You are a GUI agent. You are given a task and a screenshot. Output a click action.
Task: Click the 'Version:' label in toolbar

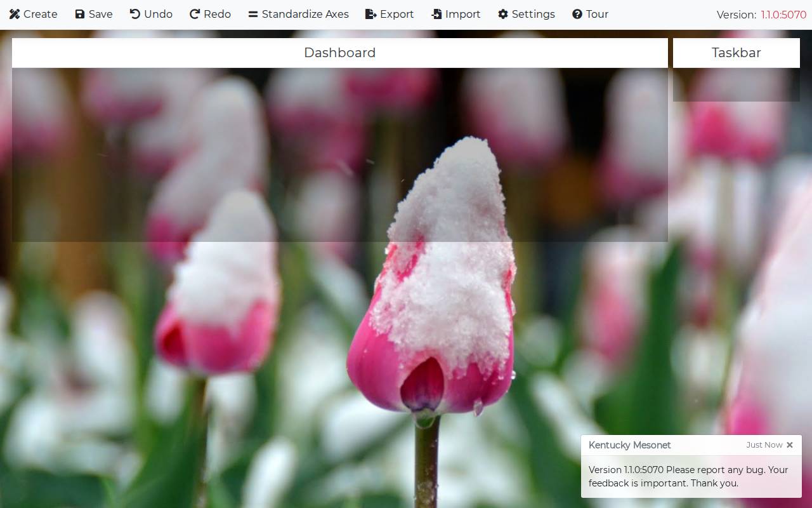[x=737, y=15]
